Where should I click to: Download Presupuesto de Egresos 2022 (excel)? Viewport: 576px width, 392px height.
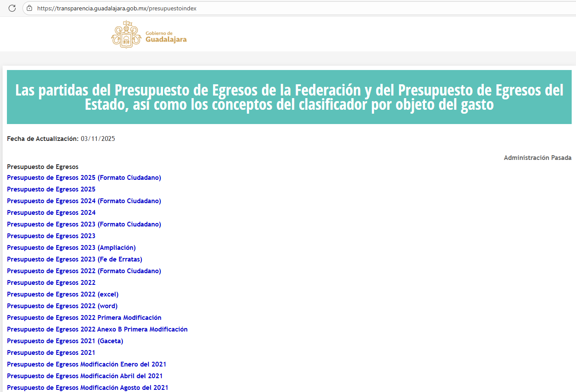coord(63,294)
